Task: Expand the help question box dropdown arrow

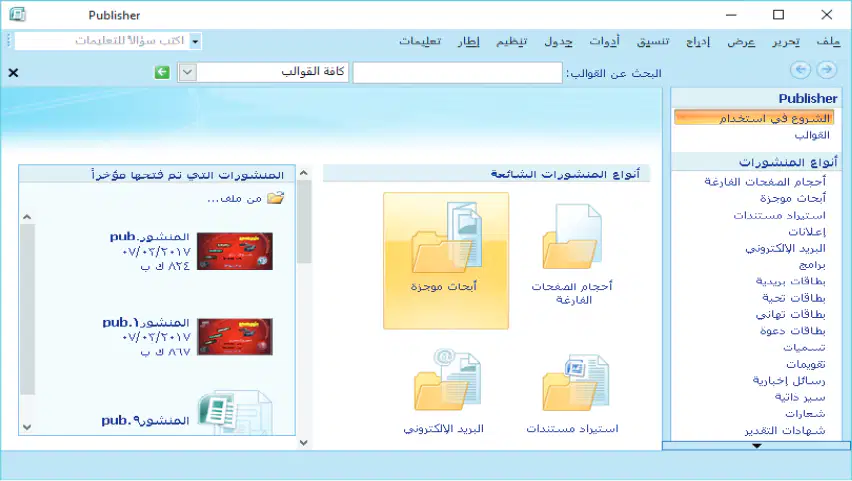Action: click(196, 41)
